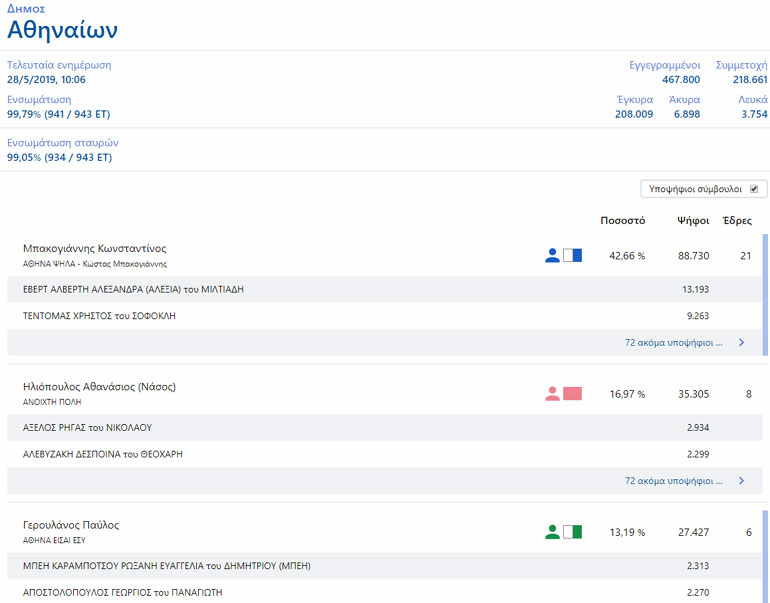770x603 pixels.
Task: Expand 72 more candidates under Ηλιόπουλος
Action: tap(673, 480)
